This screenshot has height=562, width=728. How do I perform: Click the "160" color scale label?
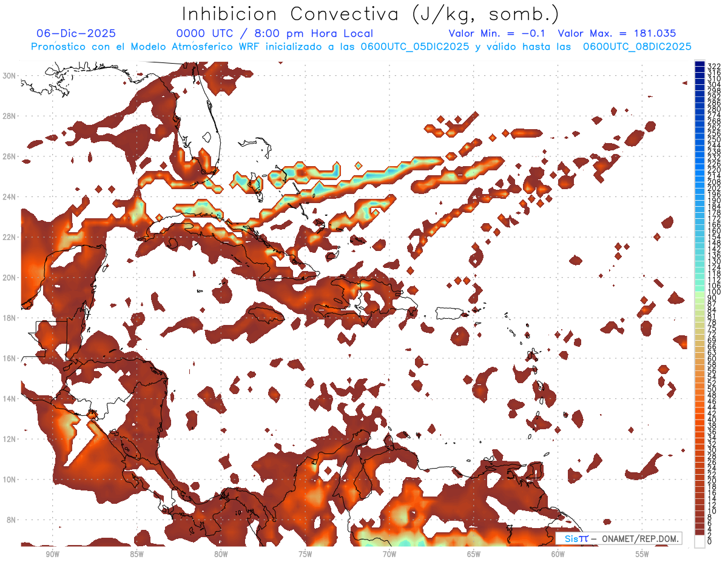coord(714,231)
